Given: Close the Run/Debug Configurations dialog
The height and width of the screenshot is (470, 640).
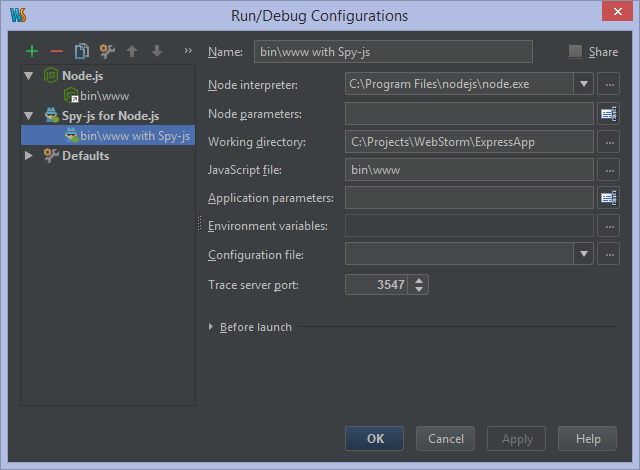Looking at the screenshot, I should 617,11.
